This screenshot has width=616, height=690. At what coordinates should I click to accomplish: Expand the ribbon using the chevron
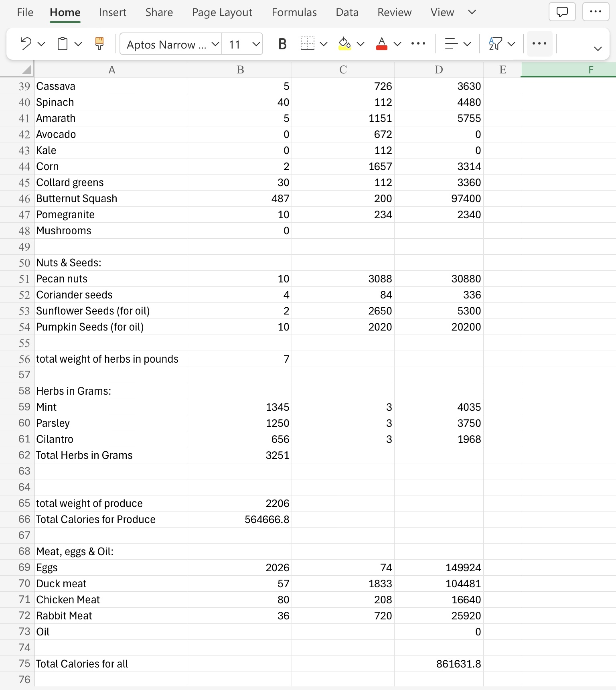point(598,49)
